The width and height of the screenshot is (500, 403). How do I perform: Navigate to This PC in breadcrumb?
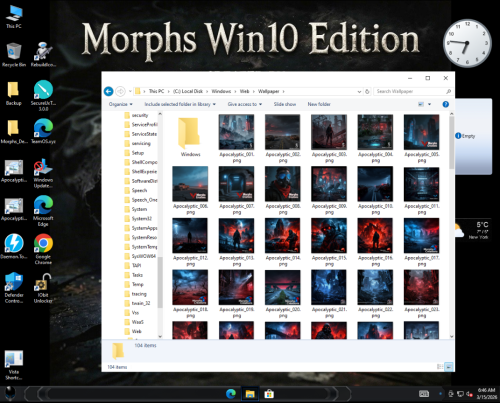pyautogui.click(x=156, y=91)
